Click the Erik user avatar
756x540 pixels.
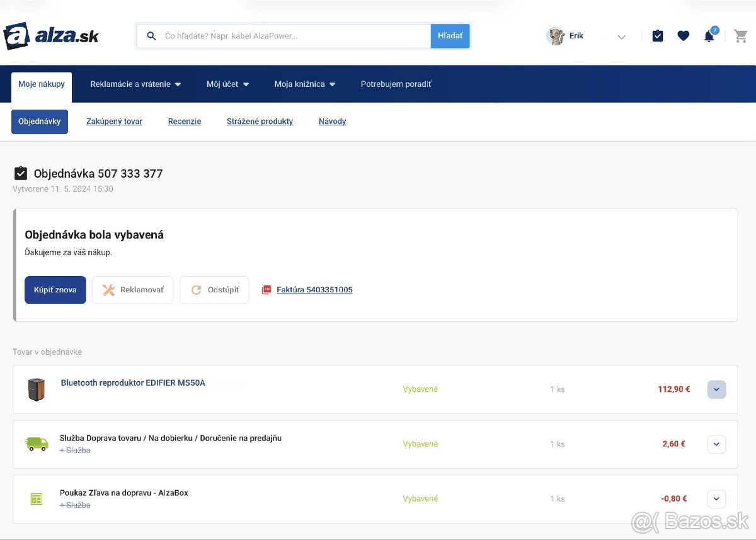(x=556, y=36)
